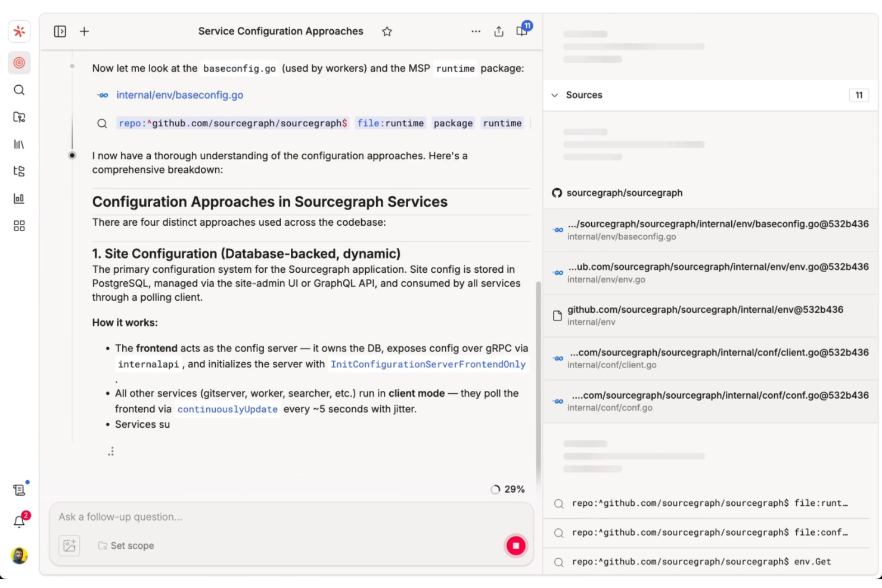Open the file:conf… search query source
882x588 pixels.
(710, 533)
